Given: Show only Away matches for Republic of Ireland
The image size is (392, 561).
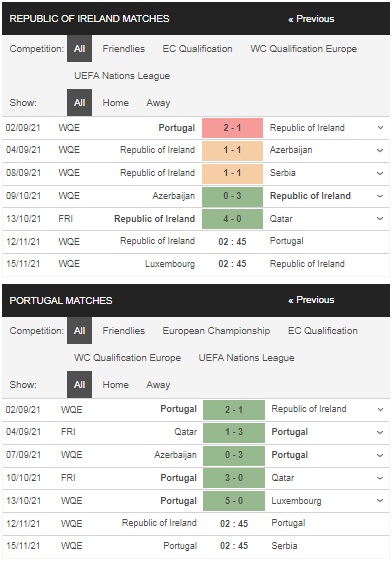Looking at the screenshot, I should click(x=158, y=103).
